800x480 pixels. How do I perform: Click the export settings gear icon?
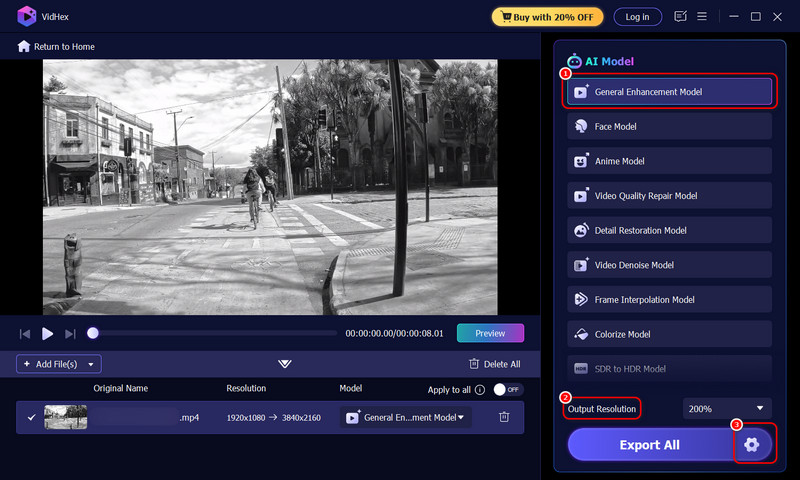click(752, 444)
